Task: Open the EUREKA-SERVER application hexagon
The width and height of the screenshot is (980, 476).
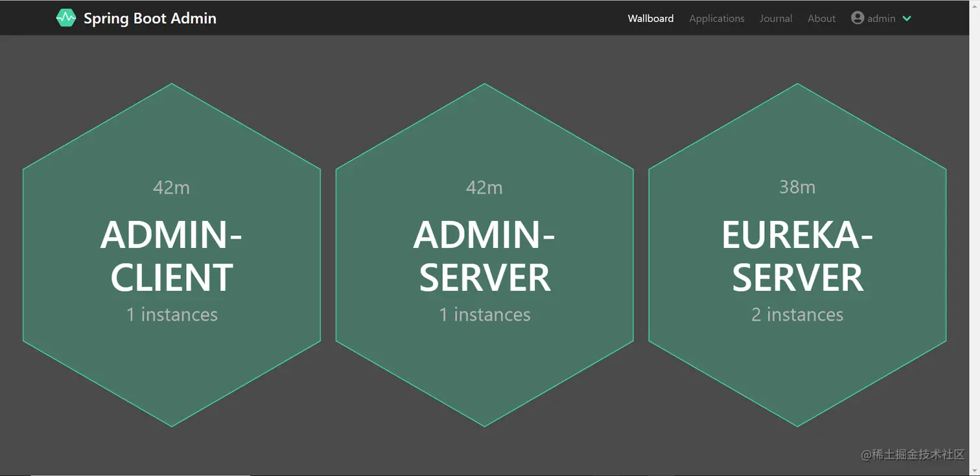Action: [x=797, y=255]
